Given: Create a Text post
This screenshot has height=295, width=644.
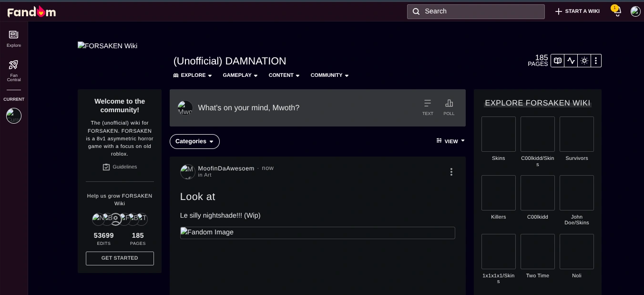Looking at the screenshot, I should pyautogui.click(x=428, y=106).
